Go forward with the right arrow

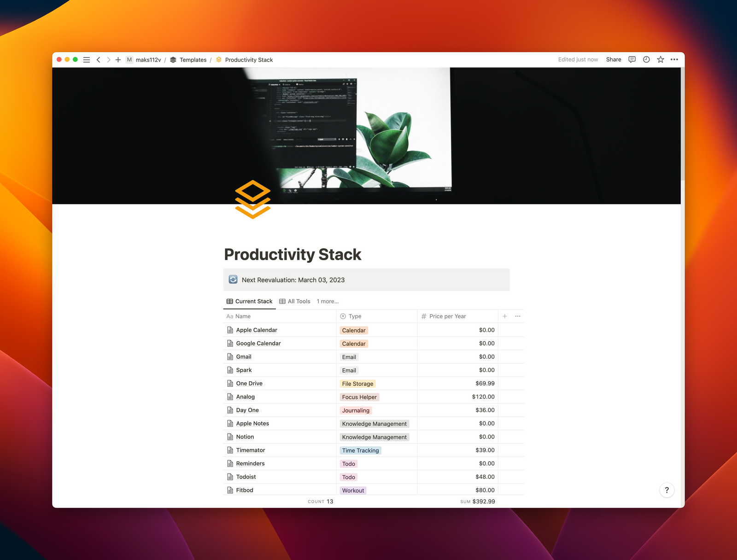(x=108, y=60)
